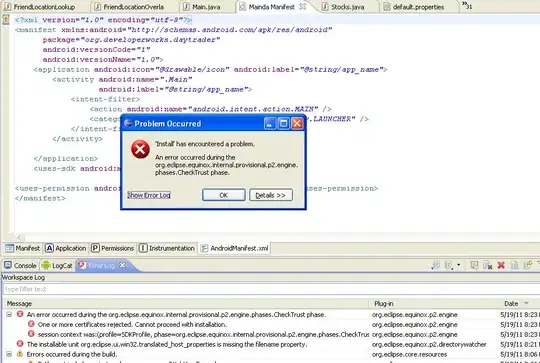540x363 pixels.
Task: Click the Export Log icon in Error Log toolbar
Action: 436,265
